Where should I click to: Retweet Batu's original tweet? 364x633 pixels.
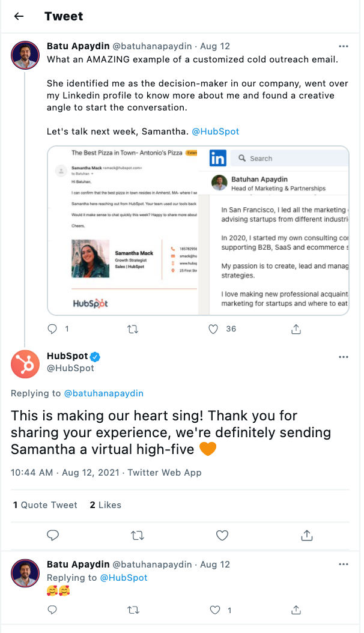133,329
